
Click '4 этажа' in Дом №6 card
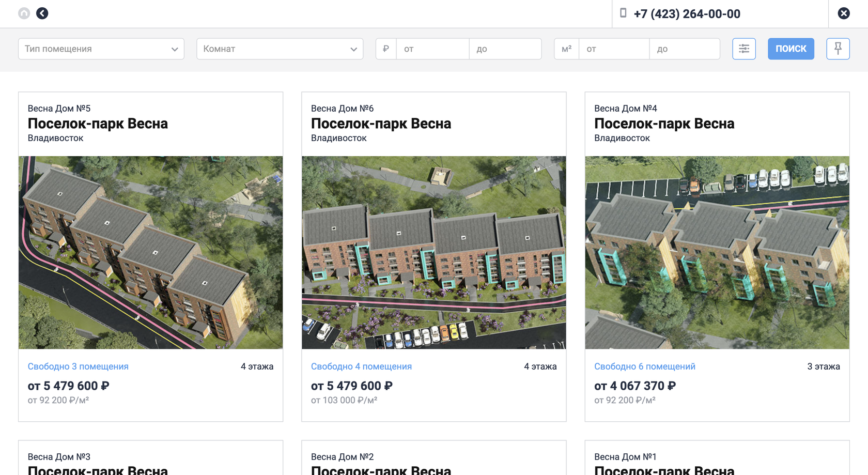pos(540,366)
